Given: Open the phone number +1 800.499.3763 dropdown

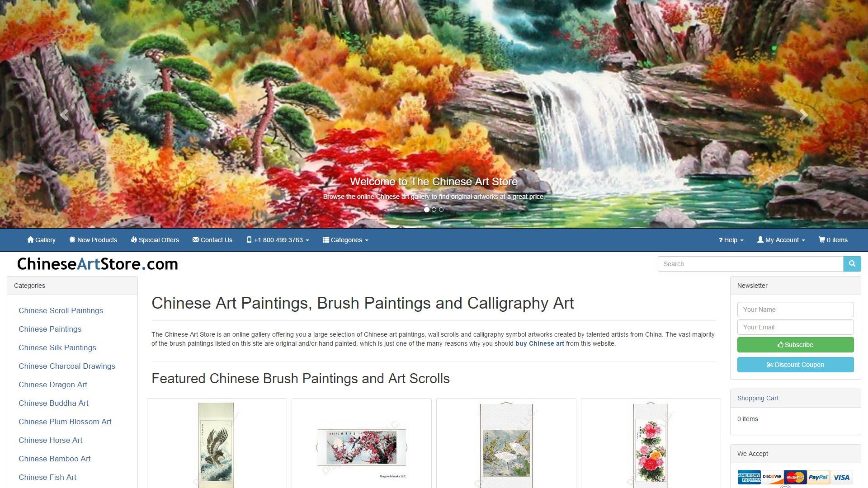Looking at the screenshot, I should pos(278,240).
